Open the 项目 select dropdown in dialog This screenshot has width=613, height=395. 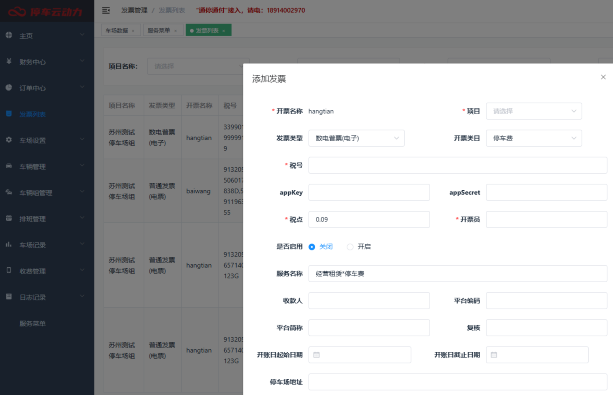[x=534, y=111]
